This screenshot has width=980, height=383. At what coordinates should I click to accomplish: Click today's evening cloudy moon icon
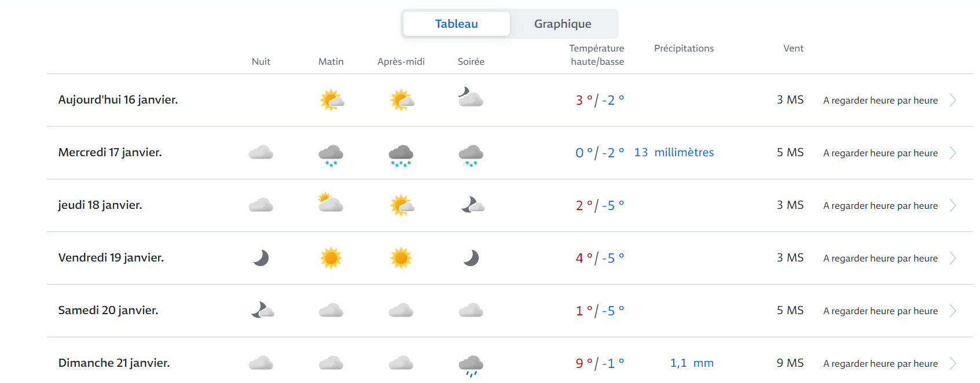pos(471,98)
